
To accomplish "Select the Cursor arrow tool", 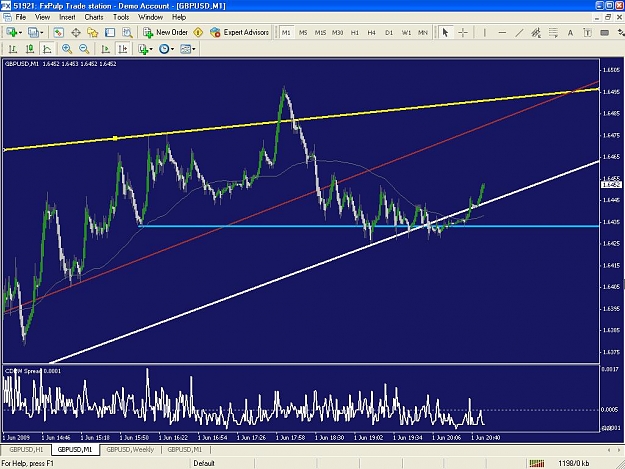I will point(446,33).
